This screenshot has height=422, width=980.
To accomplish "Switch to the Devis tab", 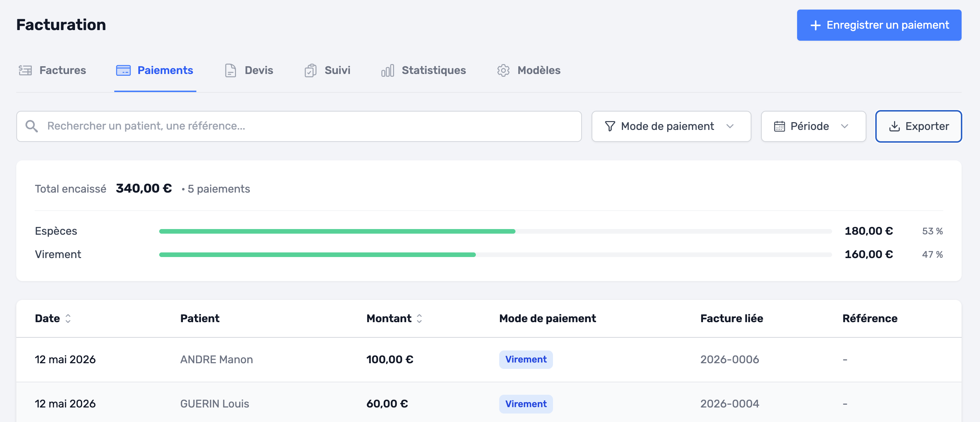I will pos(249,70).
